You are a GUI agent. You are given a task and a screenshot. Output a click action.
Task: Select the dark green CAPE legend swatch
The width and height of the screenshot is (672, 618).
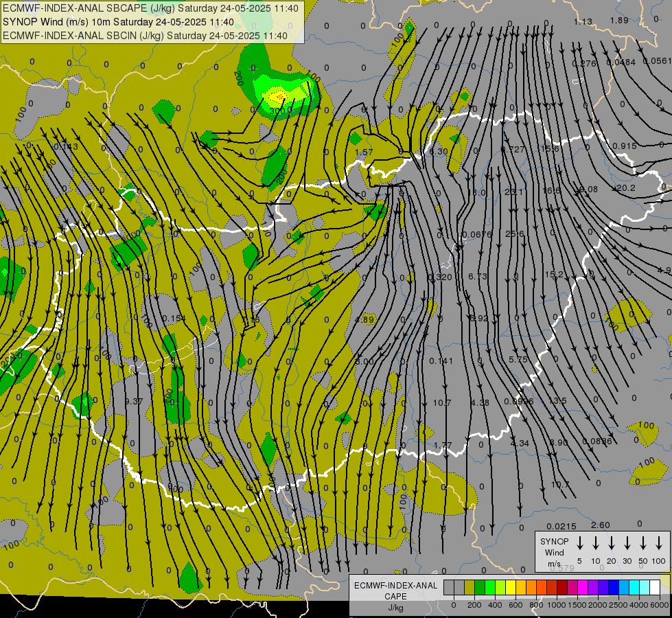click(x=480, y=588)
